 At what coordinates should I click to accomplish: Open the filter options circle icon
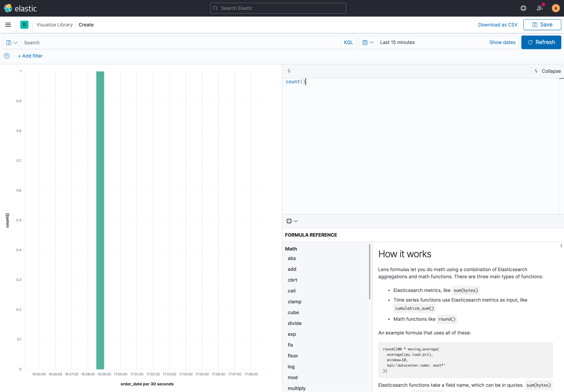coord(7,56)
